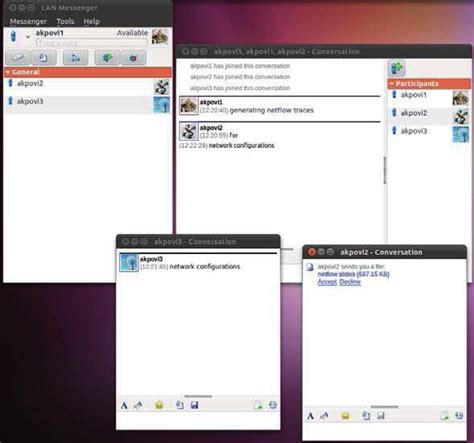
Task: Close the akpovi2 Conversation window
Action: [x=312, y=252]
